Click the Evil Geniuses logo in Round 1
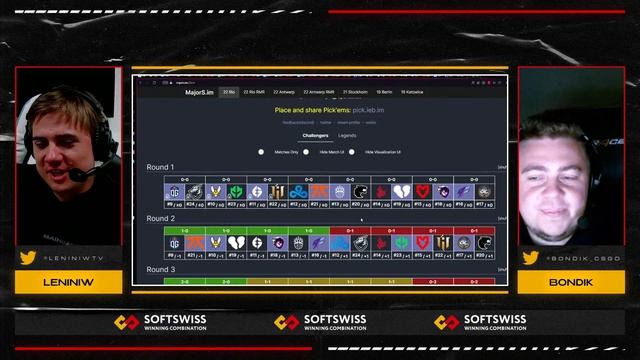 (x=257, y=192)
